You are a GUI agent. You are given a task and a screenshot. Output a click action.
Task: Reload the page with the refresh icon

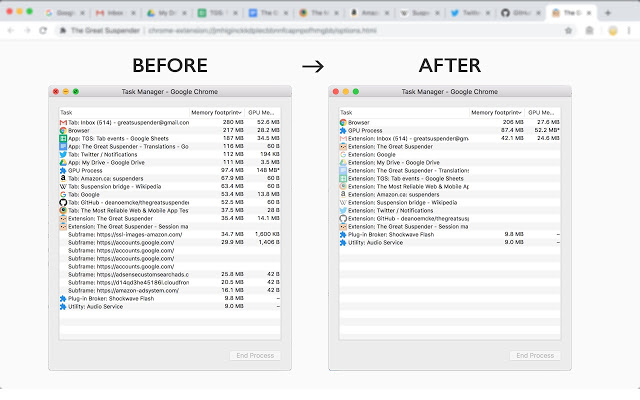[43, 31]
